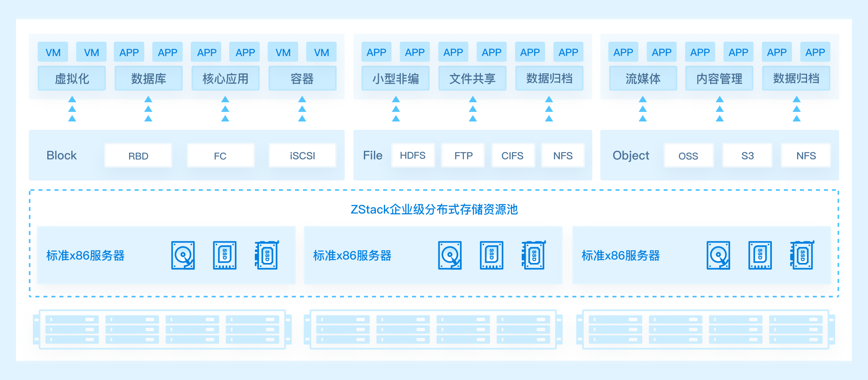Click 标准x86服务器 text in the left server panel
The height and width of the screenshot is (380, 868).
(x=85, y=255)
